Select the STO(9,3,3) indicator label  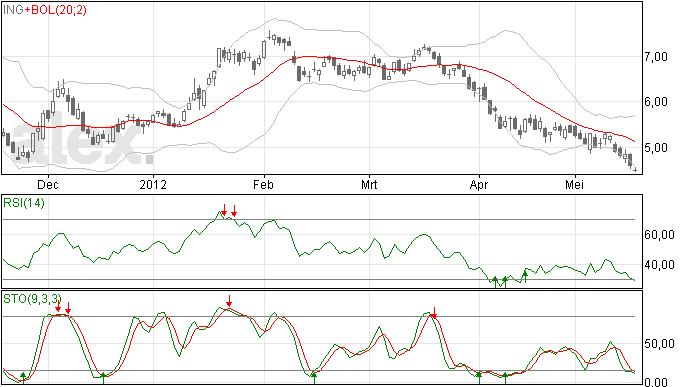point(32,299)
